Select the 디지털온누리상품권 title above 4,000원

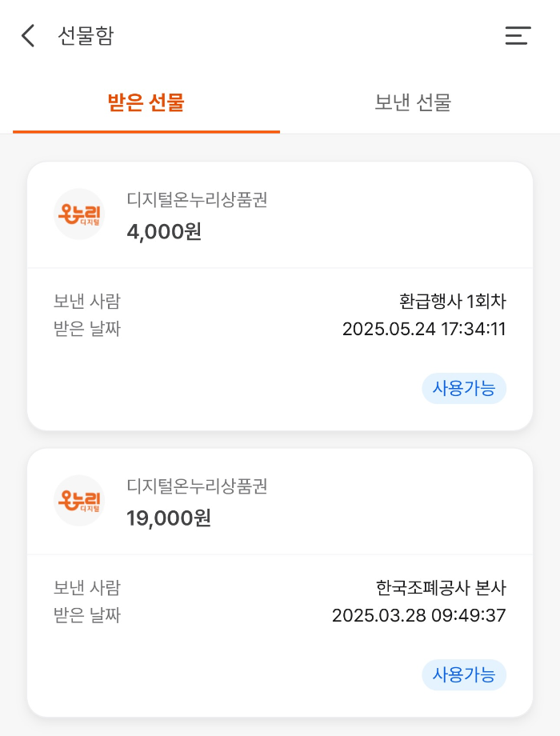pos(197,200)
